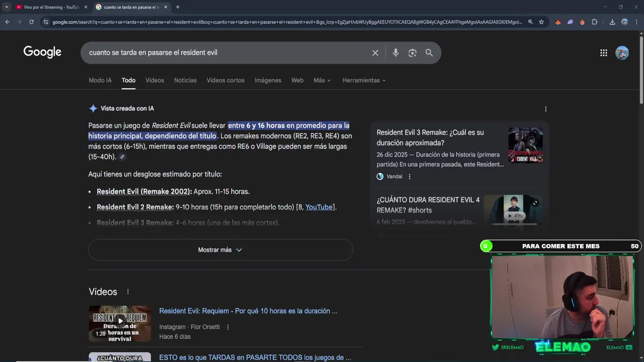644x362 pixels.
Task: Click 'Resident Evil (Remake 2002):' bold text
Action: [144, 192]
